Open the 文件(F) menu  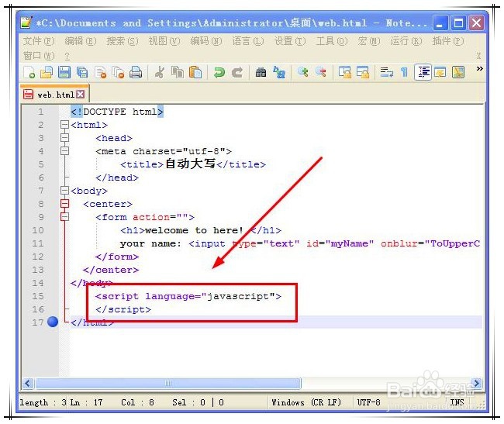[x=39, y=41]
